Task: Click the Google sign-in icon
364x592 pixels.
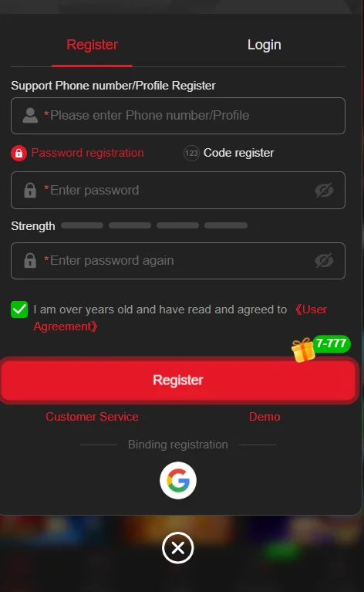Action: coord(177,480)
